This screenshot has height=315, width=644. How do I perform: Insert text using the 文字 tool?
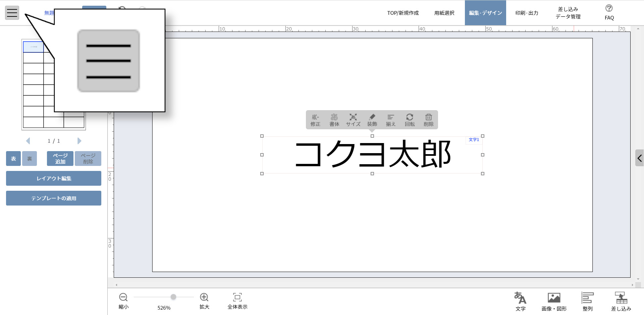click(x=520, y=301)
